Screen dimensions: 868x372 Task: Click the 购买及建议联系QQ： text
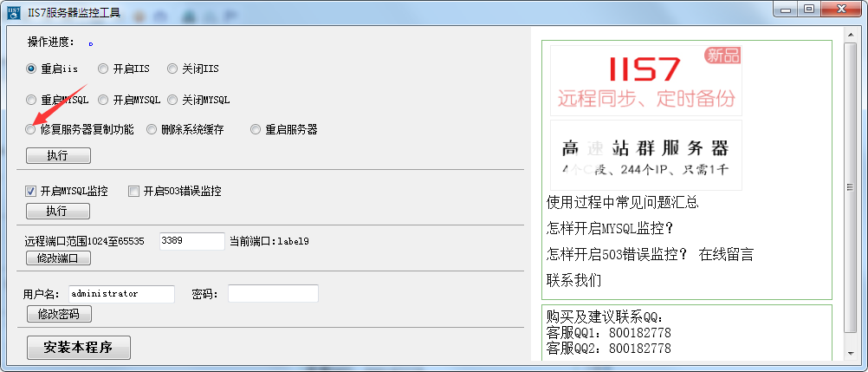point(605,317)
